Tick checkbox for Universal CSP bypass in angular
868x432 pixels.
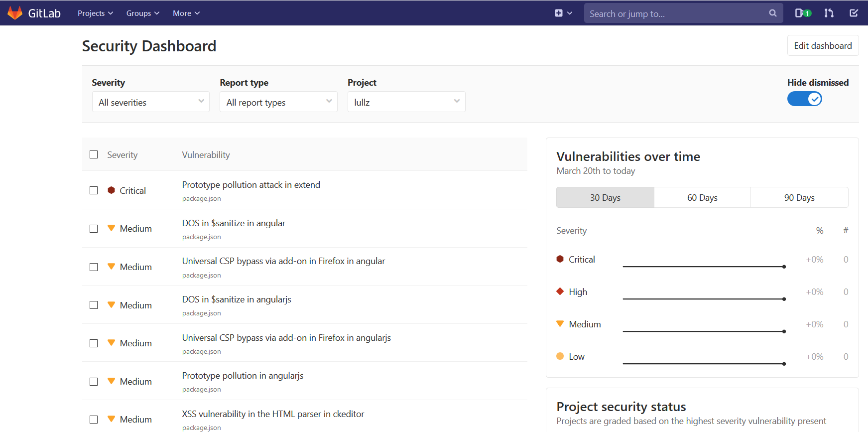(x=94, y=267)
